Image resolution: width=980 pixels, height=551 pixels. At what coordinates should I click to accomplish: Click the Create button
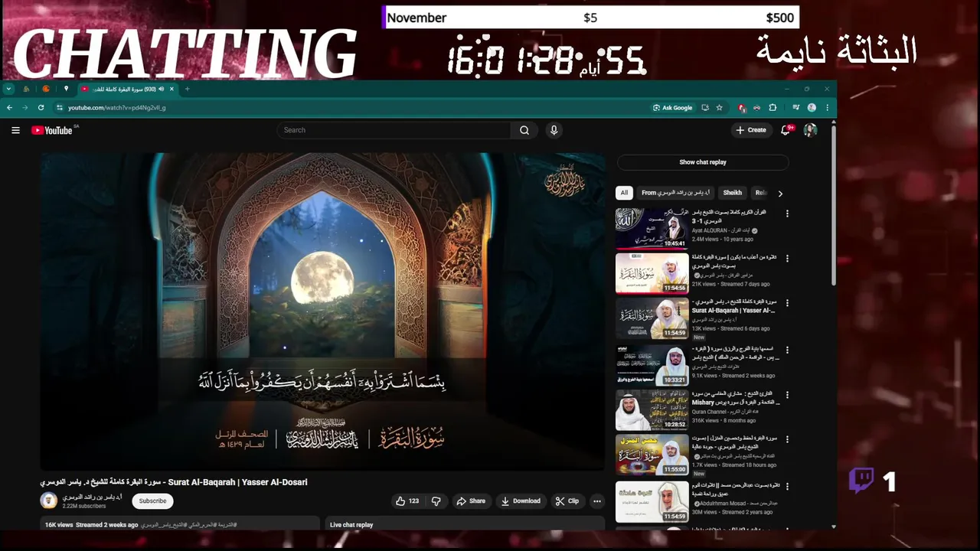(x=751, y=130)
